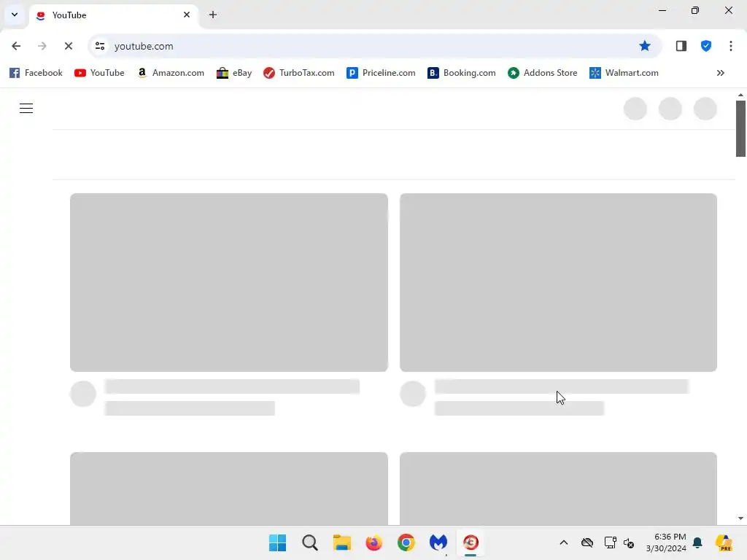Click the scrollbar down arrow

coord(740,518)
